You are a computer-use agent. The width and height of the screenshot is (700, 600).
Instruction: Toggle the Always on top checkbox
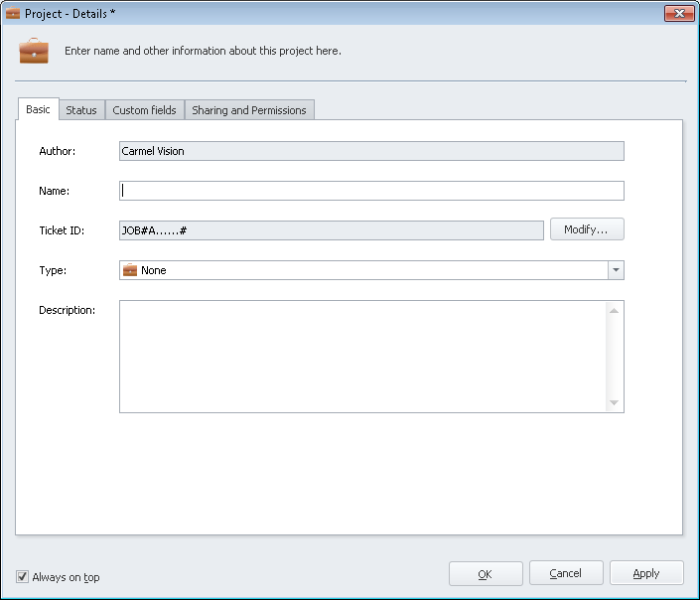tap(23, 577)
